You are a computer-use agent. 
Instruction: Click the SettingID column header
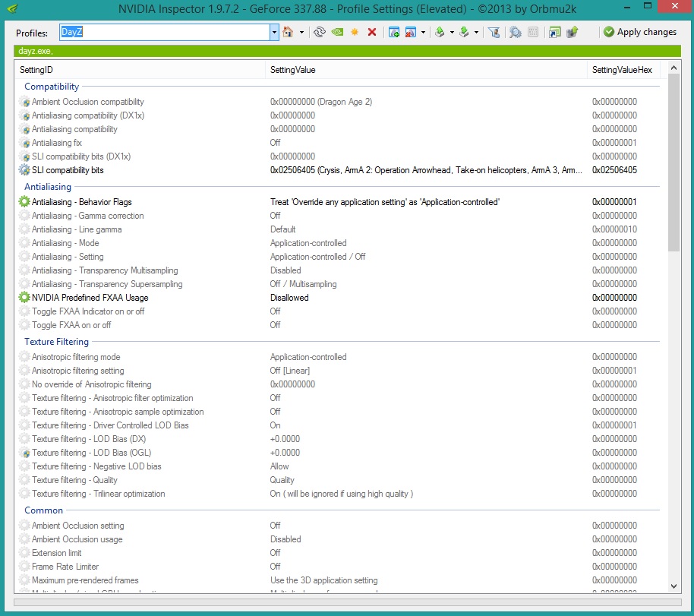140,70
